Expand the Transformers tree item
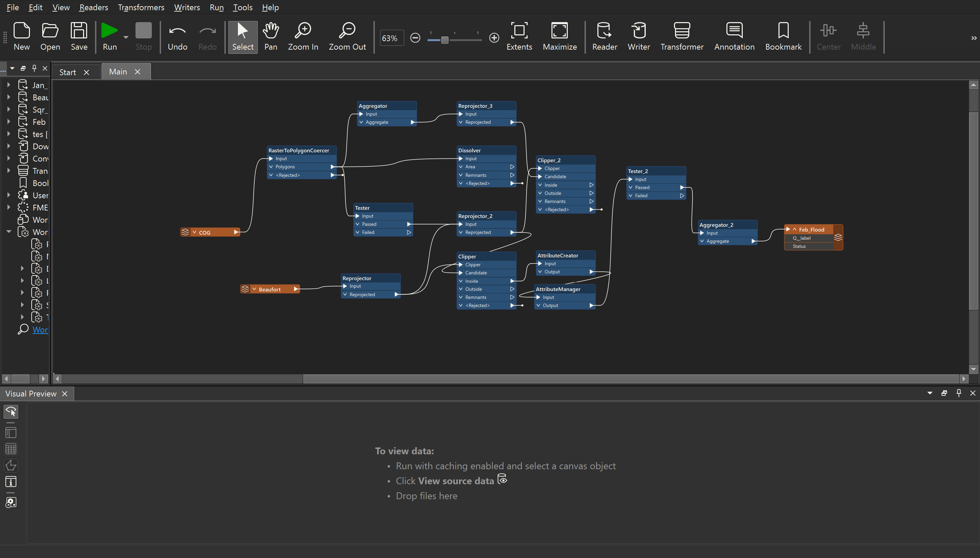This screenshot has width=980, height=558. [x=9, y=171]
